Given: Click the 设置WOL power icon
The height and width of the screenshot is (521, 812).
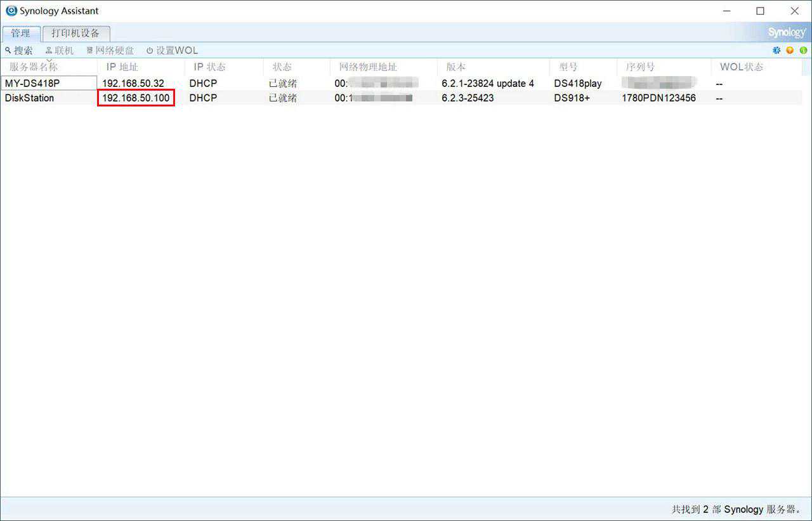Looking at the screenshot, I should [x=150, y=51].
